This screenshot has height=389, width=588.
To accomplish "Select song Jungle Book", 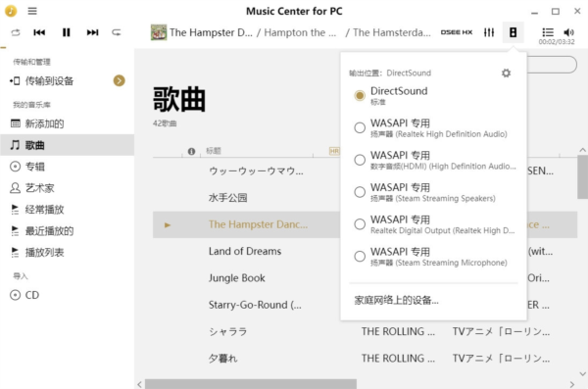I will [x=236, y=278].
